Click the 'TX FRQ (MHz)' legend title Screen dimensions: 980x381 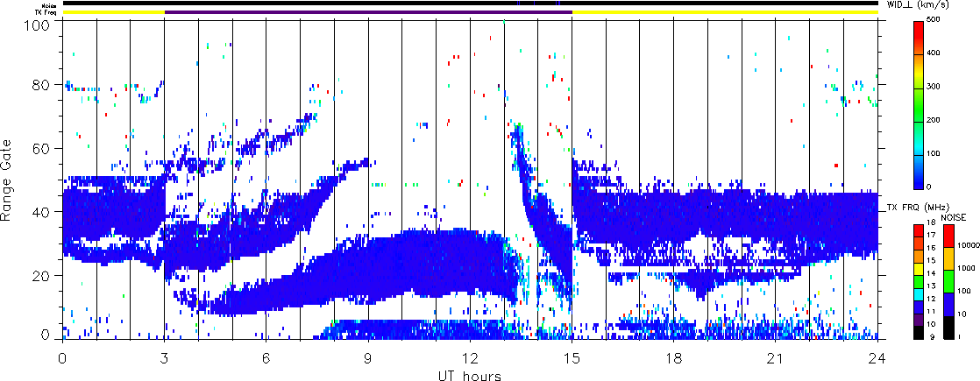click(916, 208)
